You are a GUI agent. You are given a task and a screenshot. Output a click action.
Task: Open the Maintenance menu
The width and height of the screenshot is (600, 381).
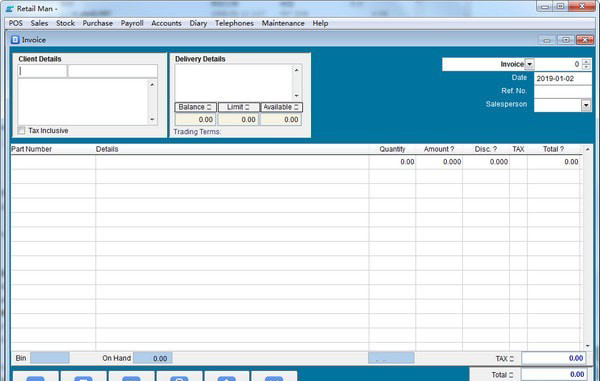pos(283,23)
